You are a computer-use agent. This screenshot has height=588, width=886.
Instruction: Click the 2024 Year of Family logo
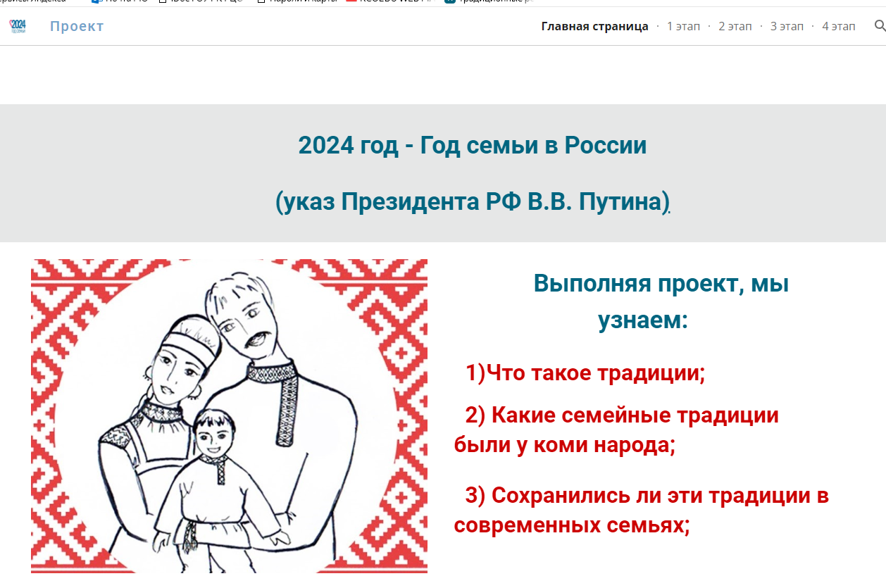pyautogui.click(x=18, y=27)
